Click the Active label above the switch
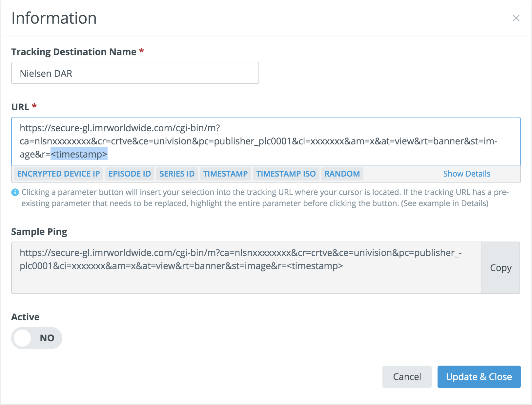 [x=25, y=317]
